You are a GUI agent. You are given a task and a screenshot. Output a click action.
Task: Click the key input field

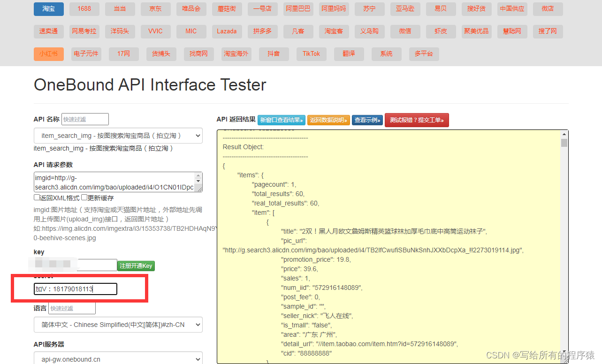[76, 265]
